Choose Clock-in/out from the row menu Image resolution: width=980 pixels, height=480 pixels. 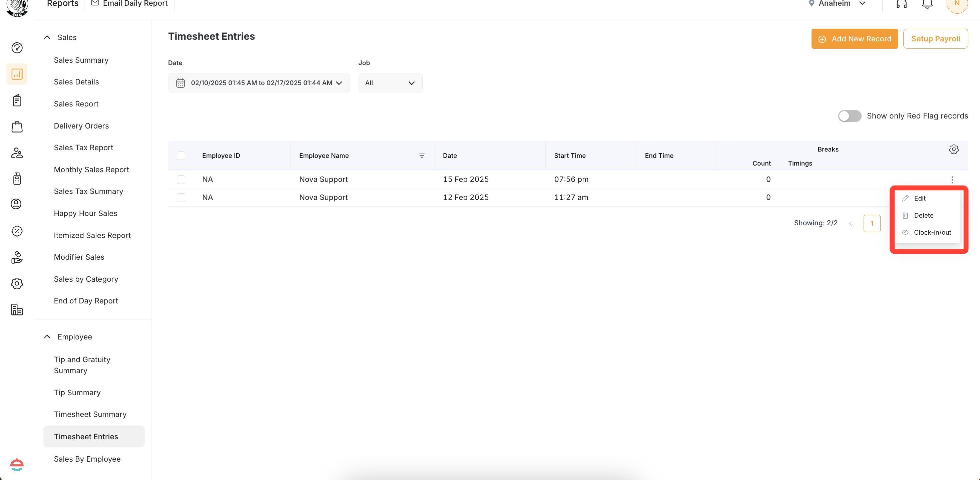click(x=927, y=233)
